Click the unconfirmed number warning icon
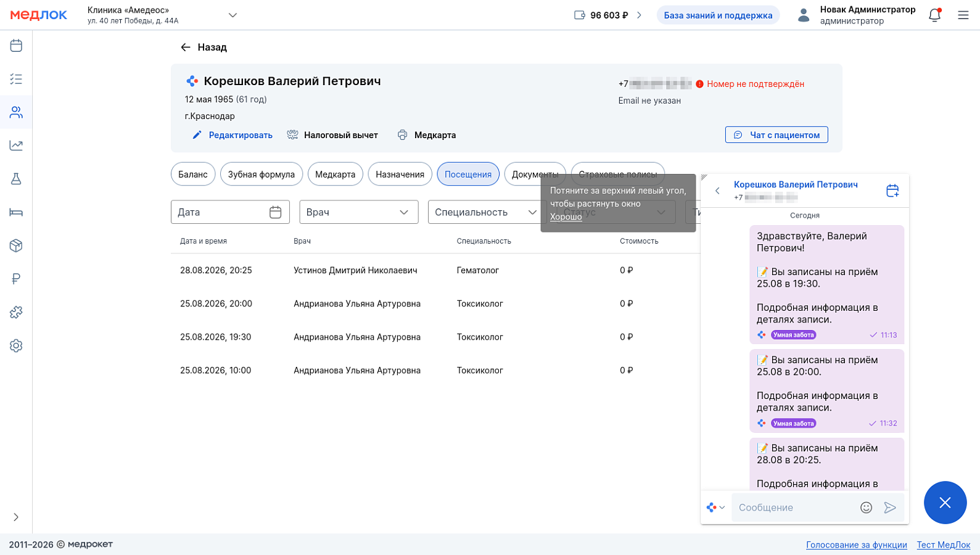 coord(699,84)
